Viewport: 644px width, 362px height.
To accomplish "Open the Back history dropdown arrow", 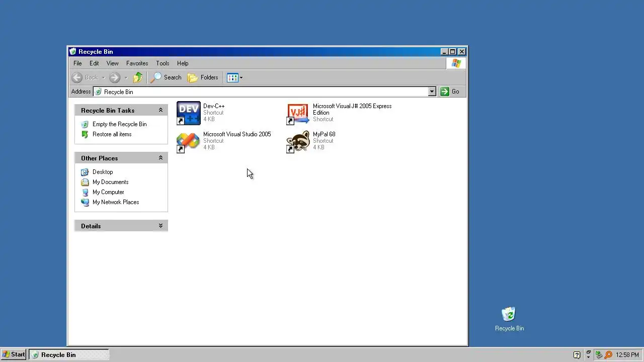I will click(x=103, y=77).
